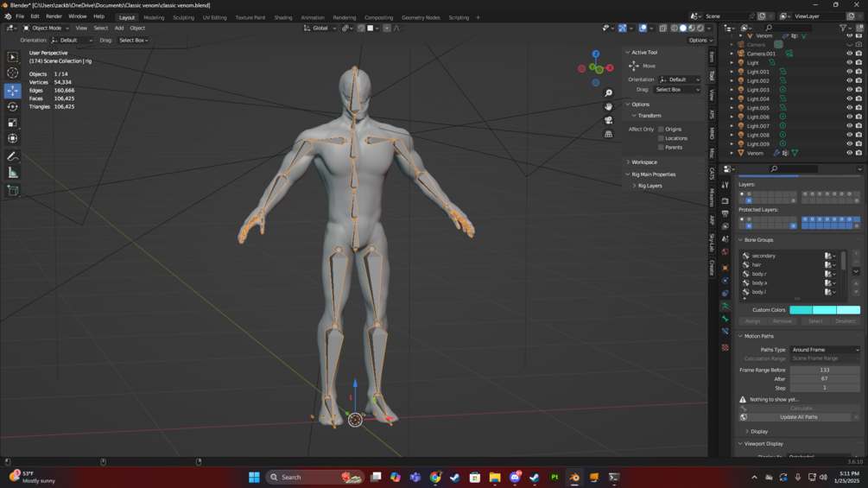Screen dimensions: 868x488
Task: Open Bone Constraints properties icon
Action: tap(725, 332)
